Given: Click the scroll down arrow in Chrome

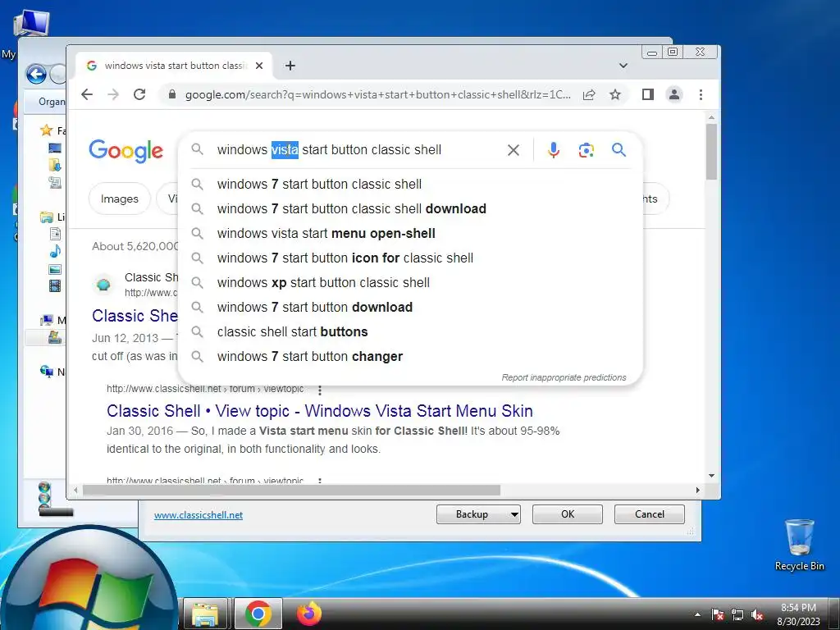Looking at the screenshot, I should pyautogui.click(x=711, y=476).
